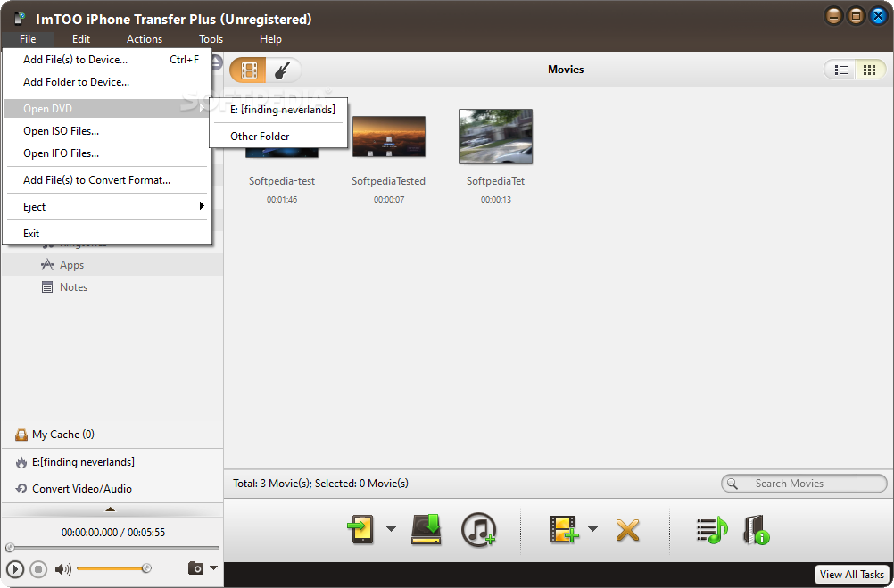Adjust the orange volume slider
The height and width of the screenshot is (588, 894).
113,568
